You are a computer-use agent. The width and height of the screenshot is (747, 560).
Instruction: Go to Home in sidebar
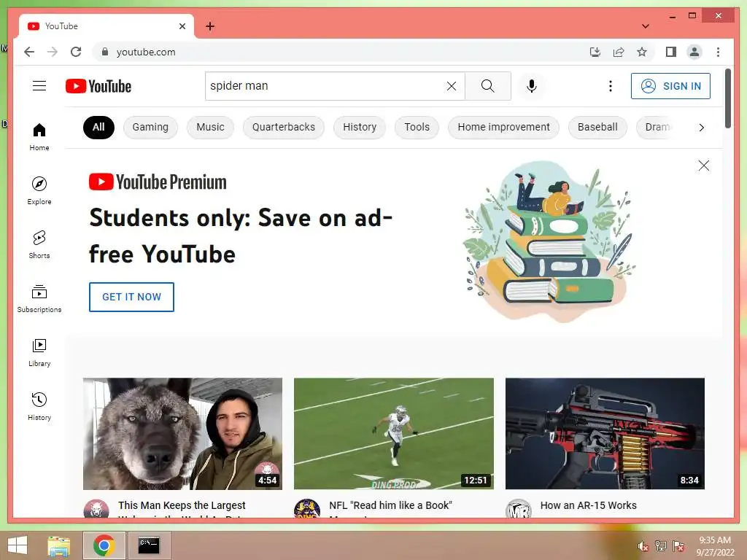[39, 136]
